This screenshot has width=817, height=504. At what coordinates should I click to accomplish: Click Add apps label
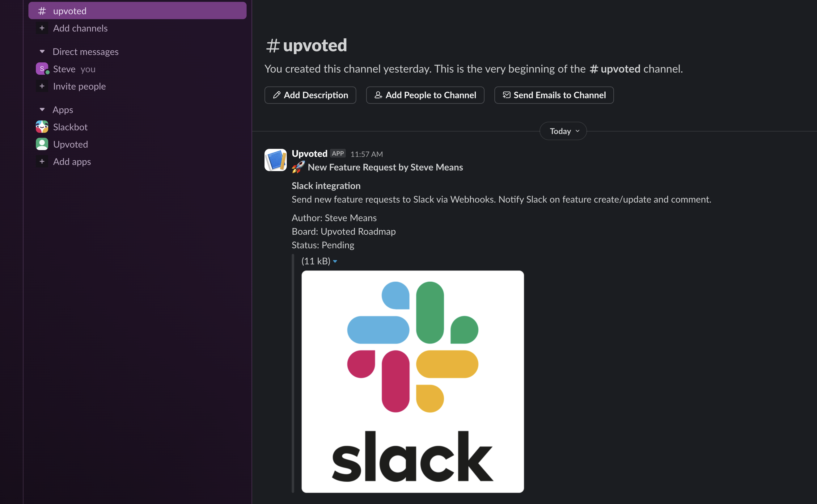[x=72, y=162]
